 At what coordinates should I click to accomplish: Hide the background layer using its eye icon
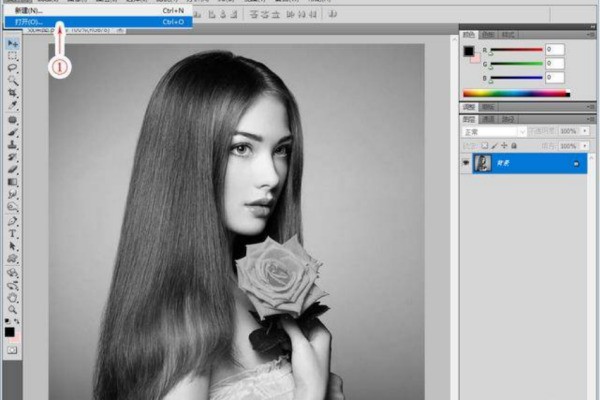(x=466, y=162)
